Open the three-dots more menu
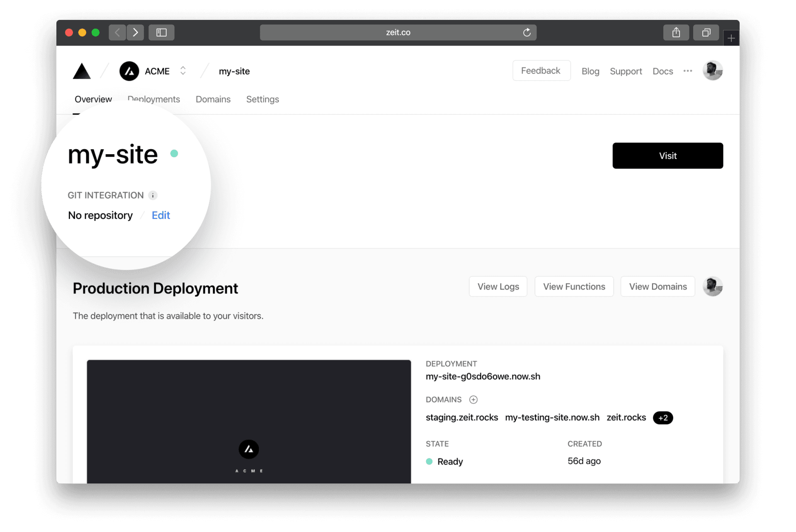Image resolution: width=796 pixels, height=532 pixels. tap(688, 71)
